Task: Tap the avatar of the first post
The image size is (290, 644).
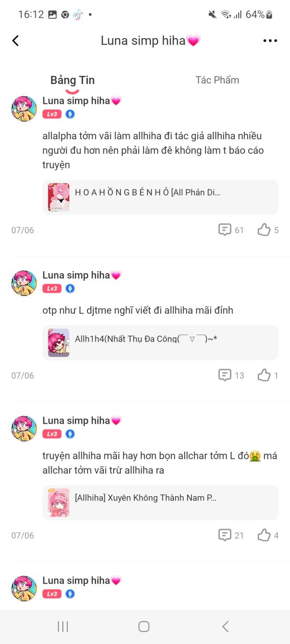Action: point(24,109)
